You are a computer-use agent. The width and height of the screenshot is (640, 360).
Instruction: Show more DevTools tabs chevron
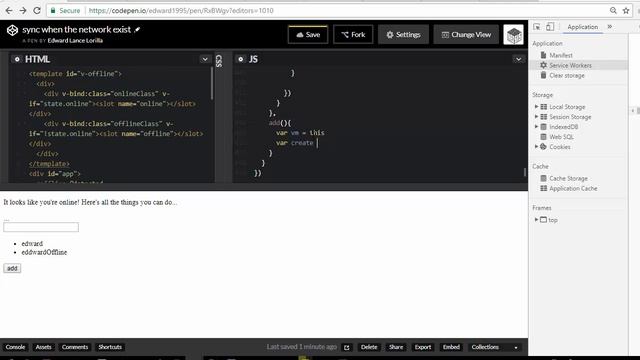click(x=610, y=27)
